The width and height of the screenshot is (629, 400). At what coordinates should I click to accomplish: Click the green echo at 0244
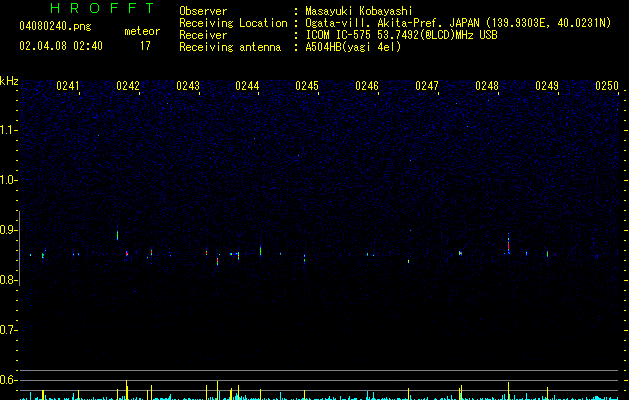[260, 251]
